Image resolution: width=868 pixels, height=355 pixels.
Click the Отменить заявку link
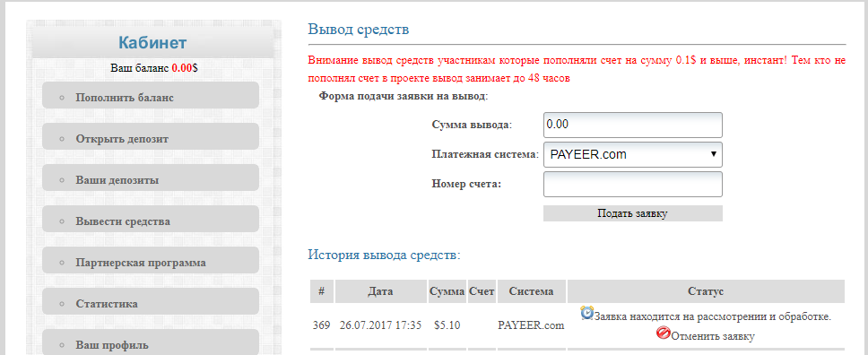point(713,335)
